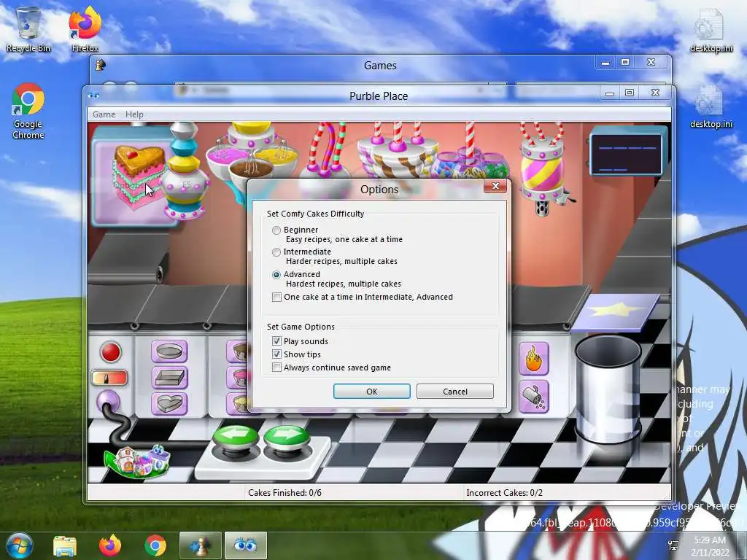
Task: Click the square cake pan button
Action: 169,378
